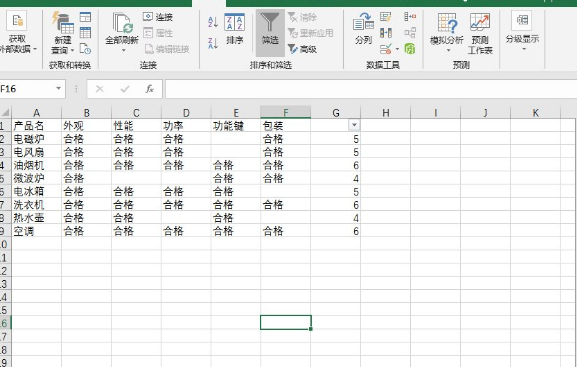Click the 功率 header cell
Image resolution: width=577 pixels, height=367 pixels.
[186, 126]
